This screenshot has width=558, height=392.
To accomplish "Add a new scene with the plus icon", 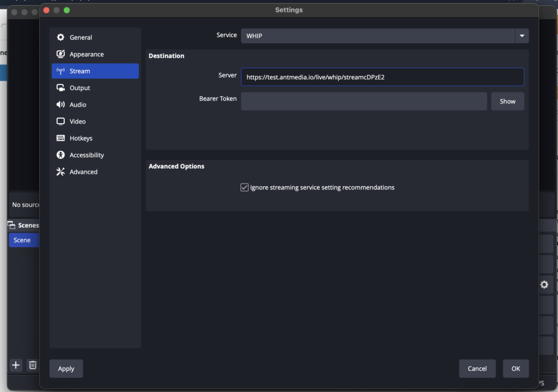I will (15, 365).
